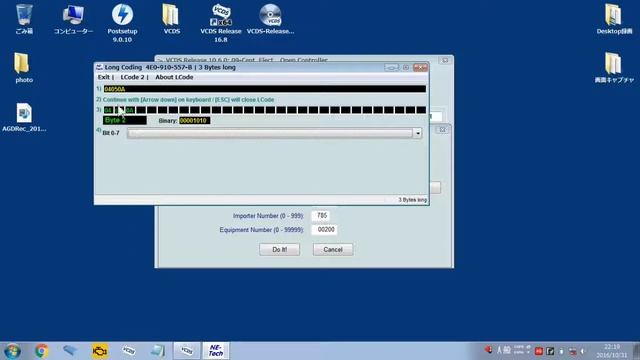Screen dimensions: 640x360
Task: Click the coding value field 04050A
Action: coord(264,89)
